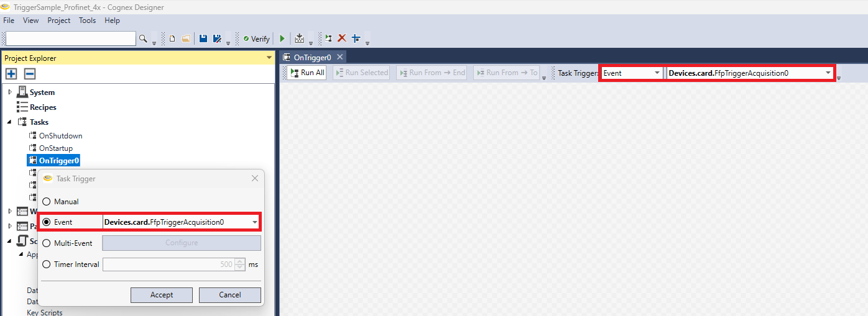The height and width of the screenshot is (316, 868).
Task: Select the Event radio button
Action: click(x=47, y=222)
